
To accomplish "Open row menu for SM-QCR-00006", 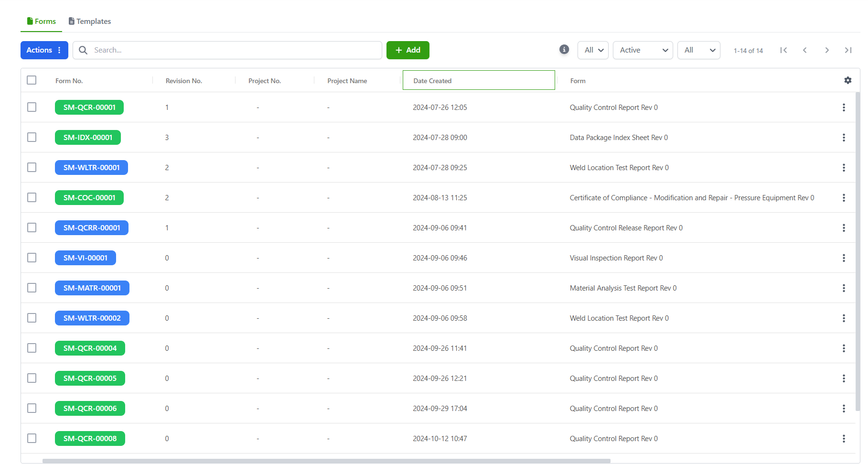I will pyautogui.click(x=844, y=409).
